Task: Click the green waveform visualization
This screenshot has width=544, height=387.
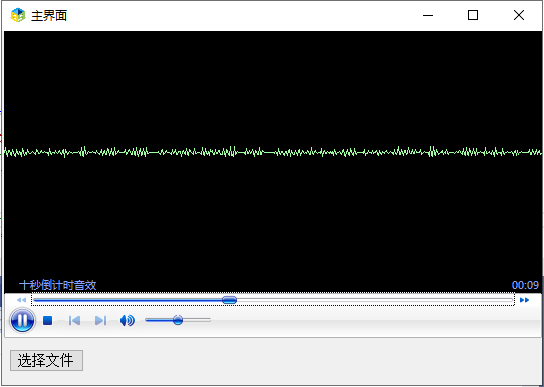Action: 273,152
